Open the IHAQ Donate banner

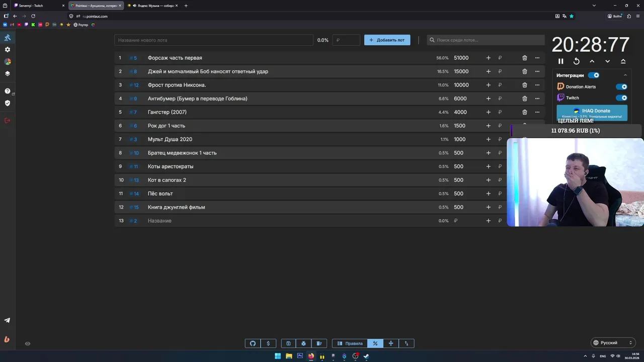click(x=592, y=113)
